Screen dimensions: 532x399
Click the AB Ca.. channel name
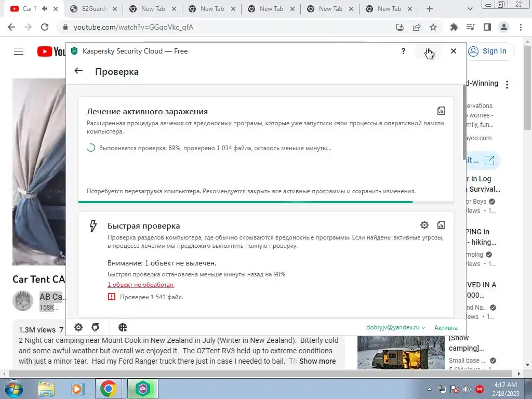pyautogui.click(x=52, y=297)
